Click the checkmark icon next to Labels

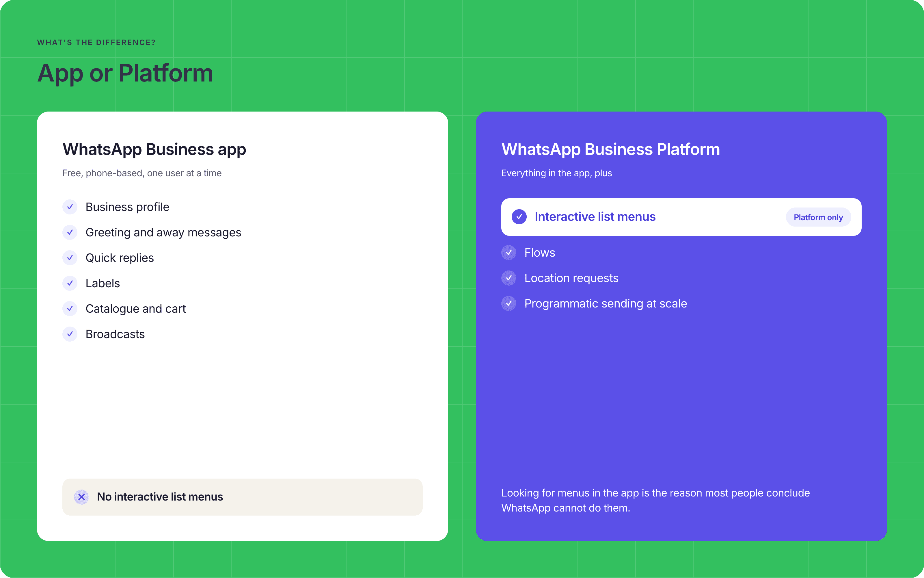pos(70,283)
